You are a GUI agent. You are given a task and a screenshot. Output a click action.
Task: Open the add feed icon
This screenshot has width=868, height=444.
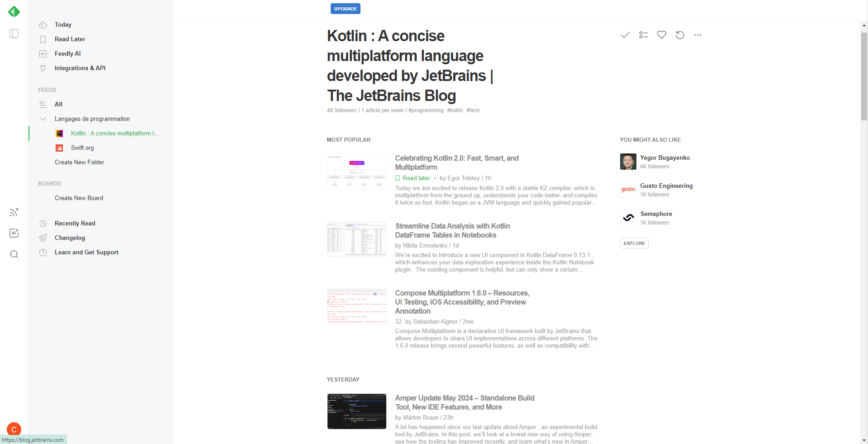click(x=14, y=212)
